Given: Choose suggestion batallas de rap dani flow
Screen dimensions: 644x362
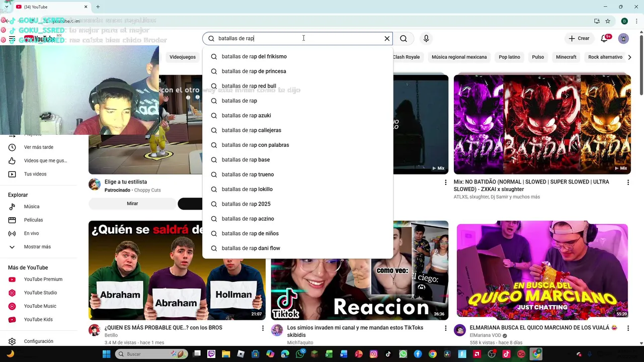Looking at the screenshot, I should click(x=298, y=248).
